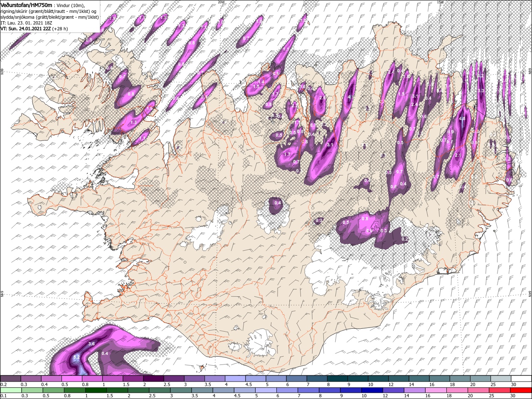Click the 'slydda/snjókoma' legend description line

point(50,17)
